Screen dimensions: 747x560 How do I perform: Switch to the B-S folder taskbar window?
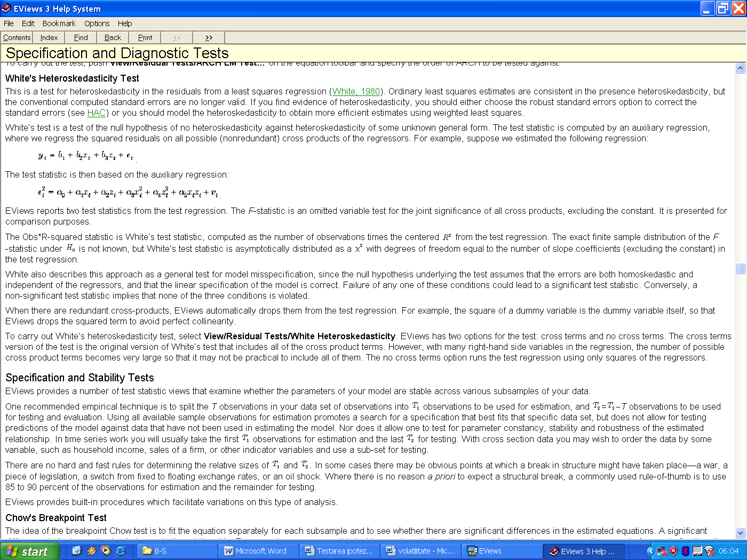coord(178,551)
